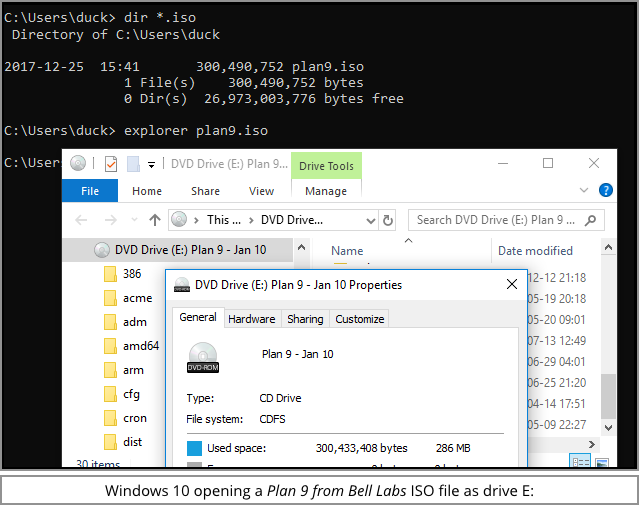Viewport: 639px width, 505px height.
Task: Click the cron folder icon
Action: 110,418
